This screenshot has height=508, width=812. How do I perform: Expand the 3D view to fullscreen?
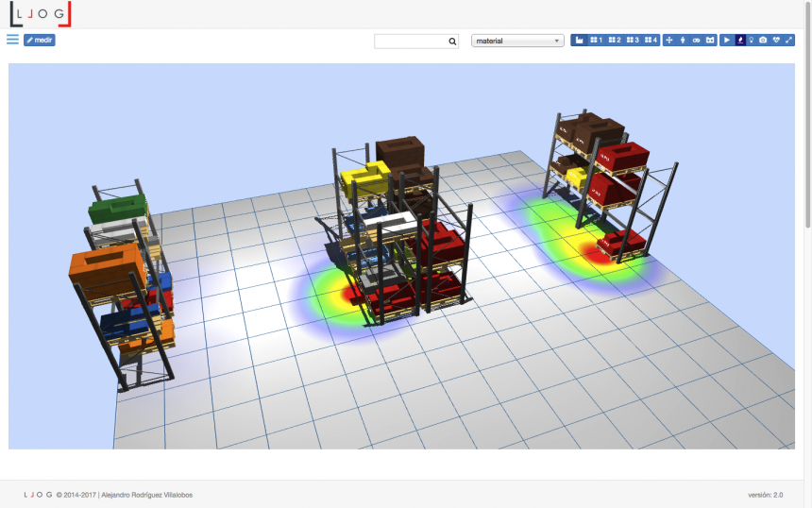(x=789, y=41)
